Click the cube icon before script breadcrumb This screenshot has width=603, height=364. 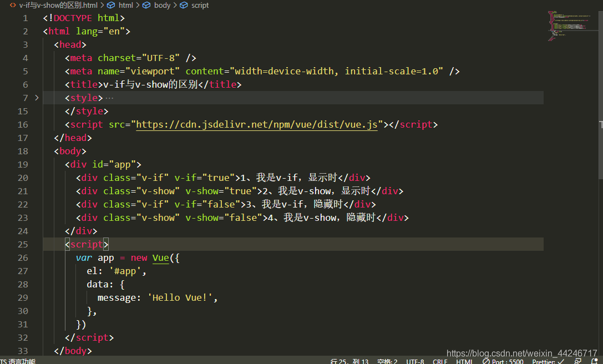click(184, 6)
